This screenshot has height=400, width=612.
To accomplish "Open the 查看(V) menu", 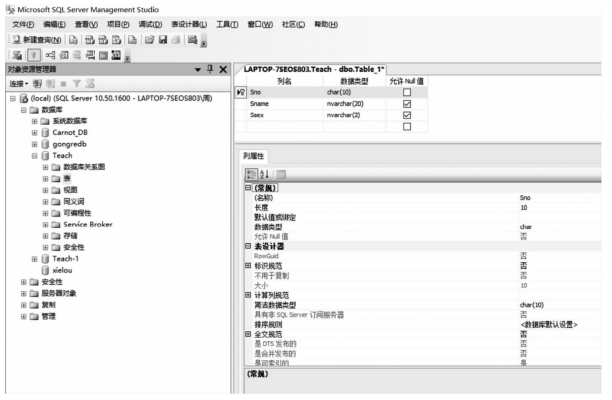I will click(86, 25).
